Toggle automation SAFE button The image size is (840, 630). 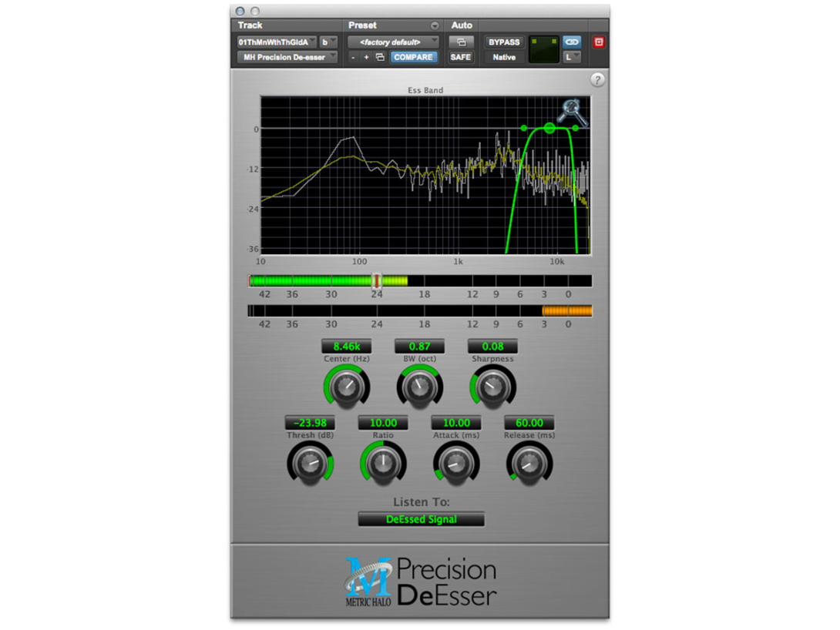(461, 57)
